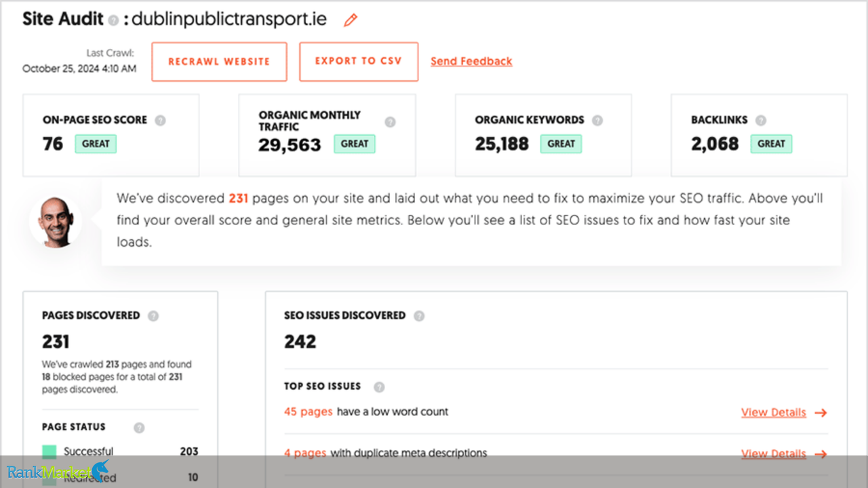Select the Successful pages count 203
868x488 pixels.
[x=189, y=451]
